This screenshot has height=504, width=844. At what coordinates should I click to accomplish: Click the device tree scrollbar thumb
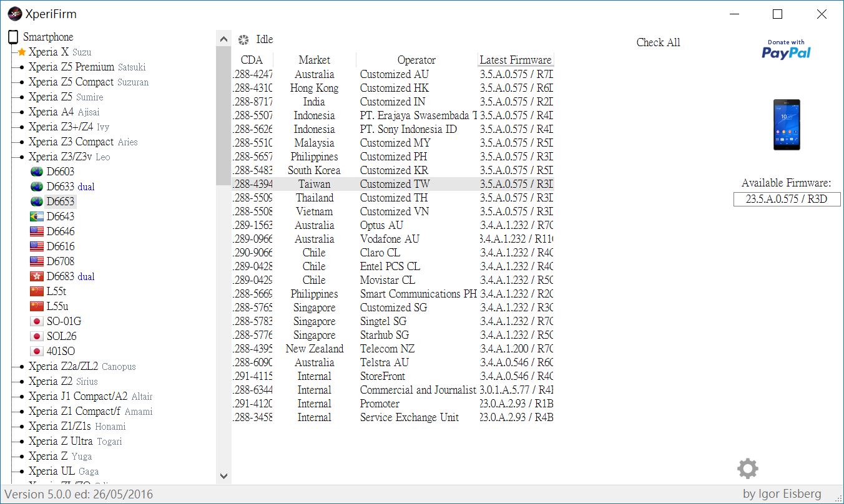point(223,116)
